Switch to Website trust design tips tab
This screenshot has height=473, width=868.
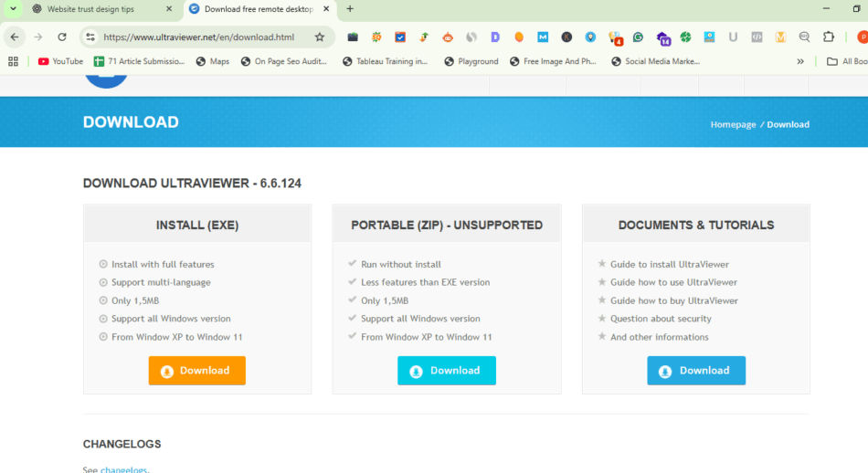[96, 9]
